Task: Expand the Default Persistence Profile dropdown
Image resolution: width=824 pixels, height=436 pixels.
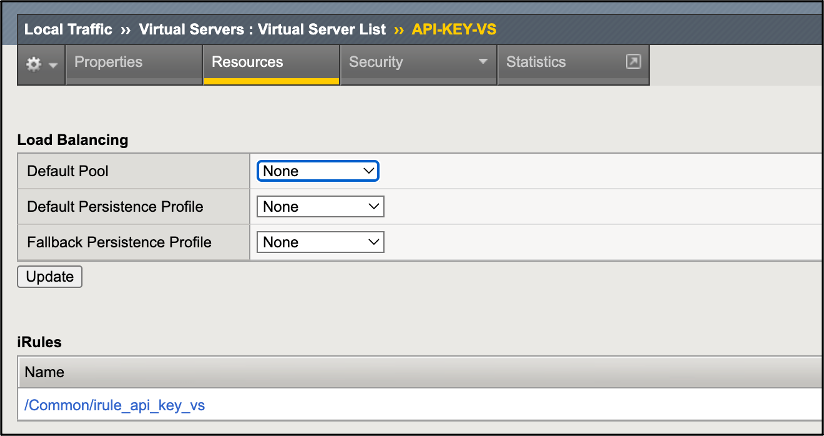Action: (321, 207)
